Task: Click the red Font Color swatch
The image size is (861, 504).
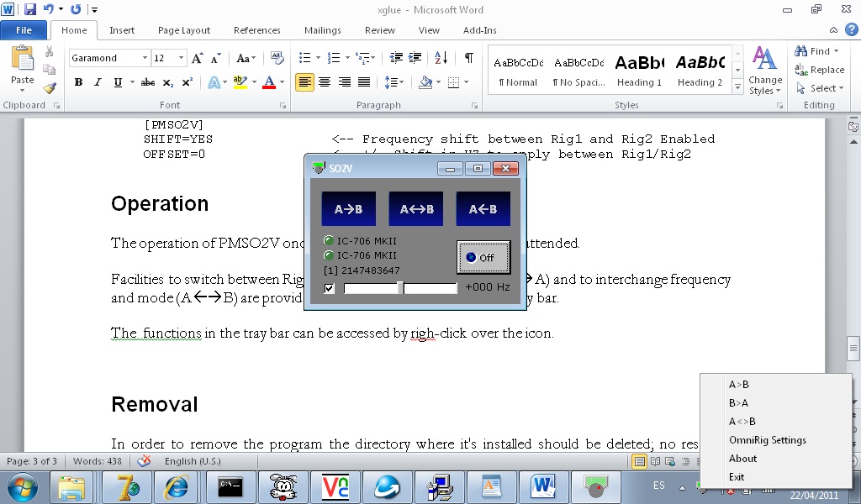Action: 269,82
